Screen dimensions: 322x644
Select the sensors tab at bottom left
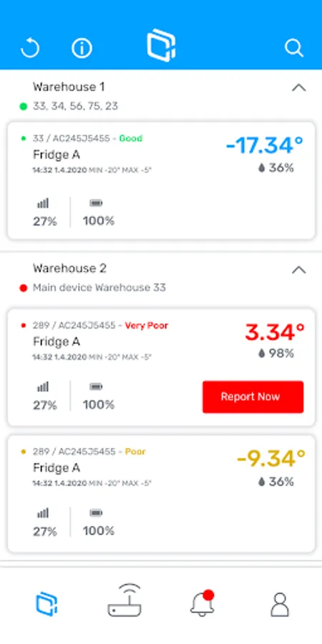(x=47, y=605)
